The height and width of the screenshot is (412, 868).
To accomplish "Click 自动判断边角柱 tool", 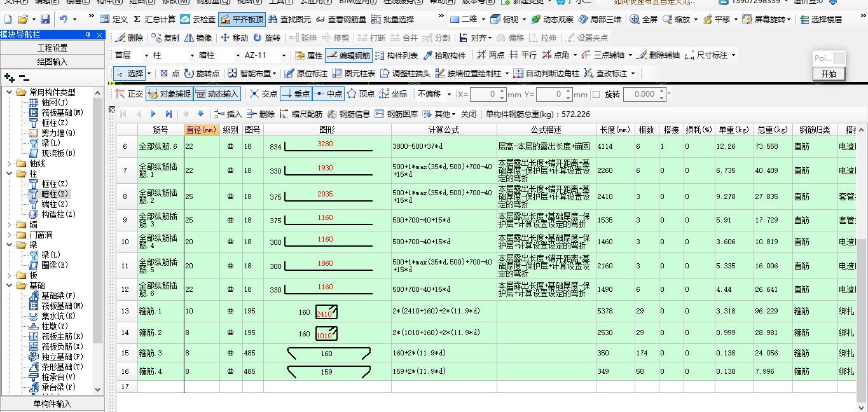I will pyautogui.click(x=546, y=74).
